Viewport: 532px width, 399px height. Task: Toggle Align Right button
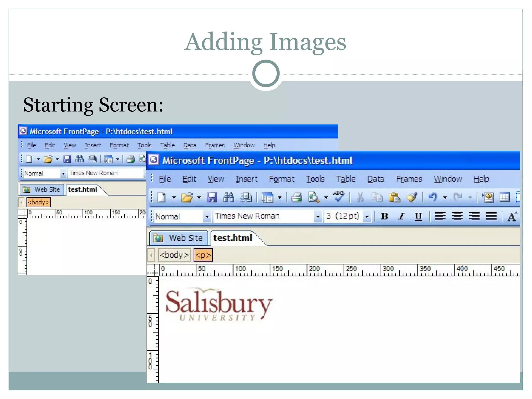pyautogui.click(x=474, y=216)
